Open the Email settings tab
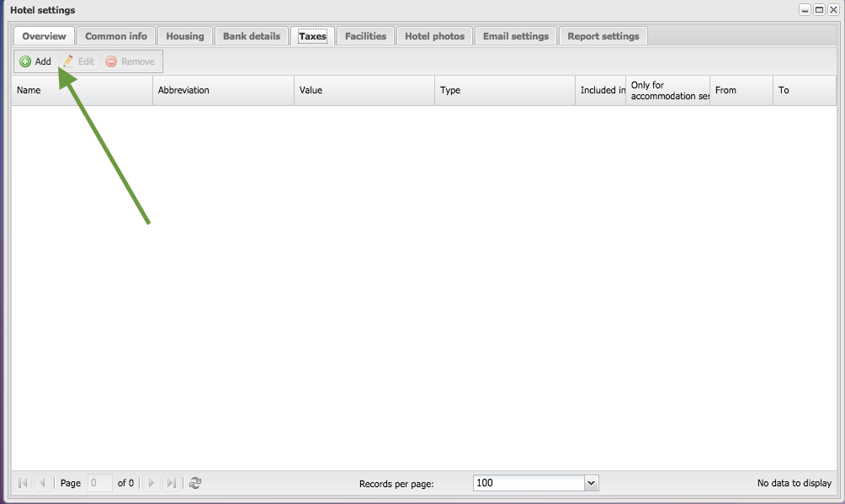845x504 pixels. 515,35
